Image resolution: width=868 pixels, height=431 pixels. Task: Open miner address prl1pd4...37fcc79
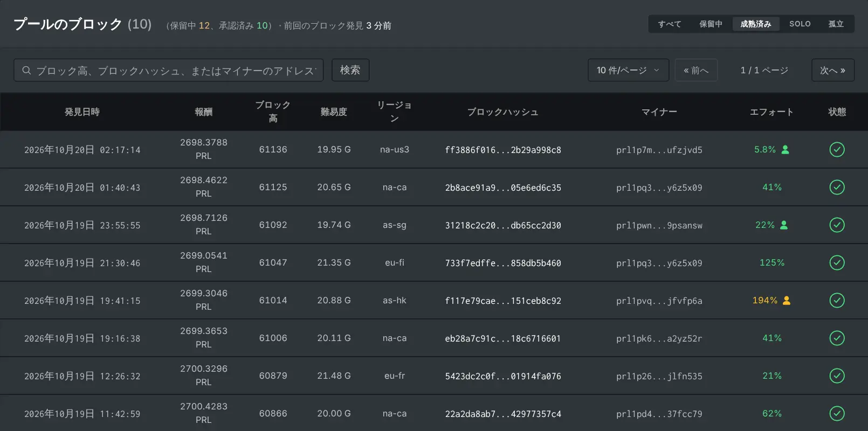coord(659,414)
